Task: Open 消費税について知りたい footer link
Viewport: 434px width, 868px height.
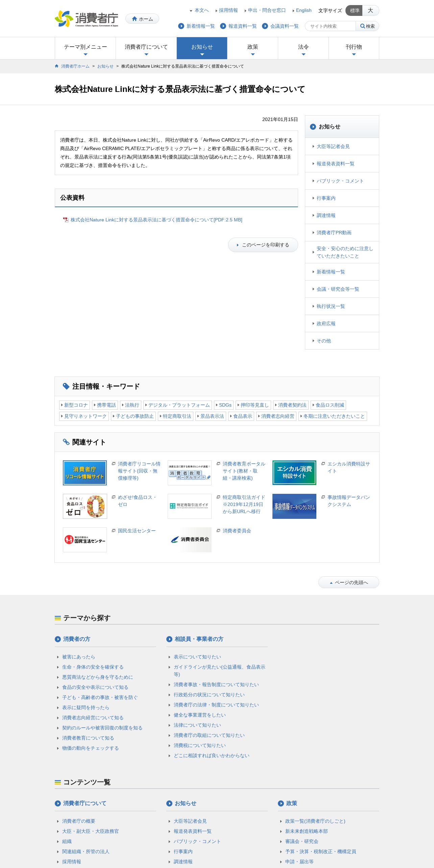Action: pyautogui.click(x=200, y=745)
